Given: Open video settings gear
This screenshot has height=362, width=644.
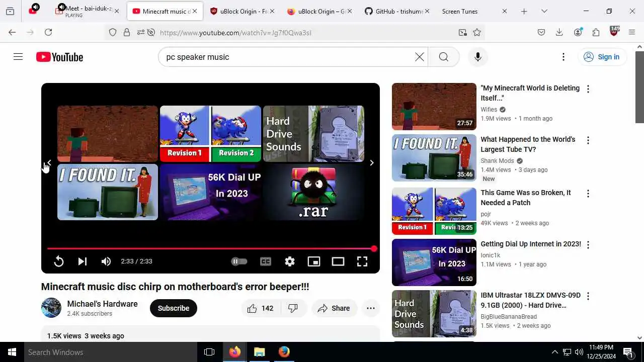Looking at the screenshot, I should [x=290, y=261].
